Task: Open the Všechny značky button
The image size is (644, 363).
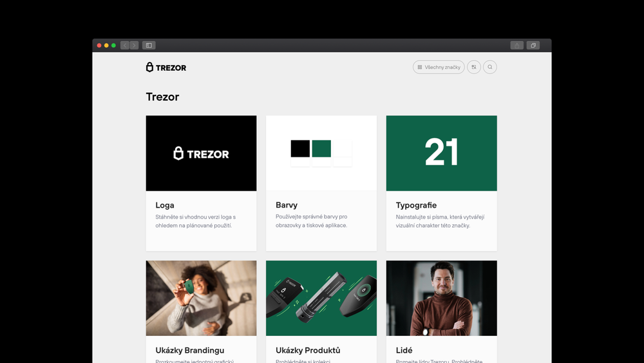Action: (439, 67)
